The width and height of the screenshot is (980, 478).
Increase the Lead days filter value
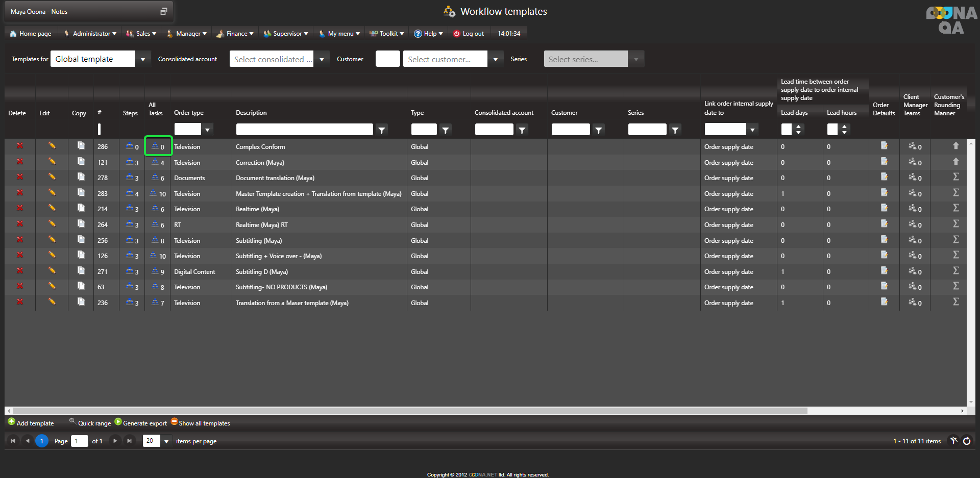(799, 127)
